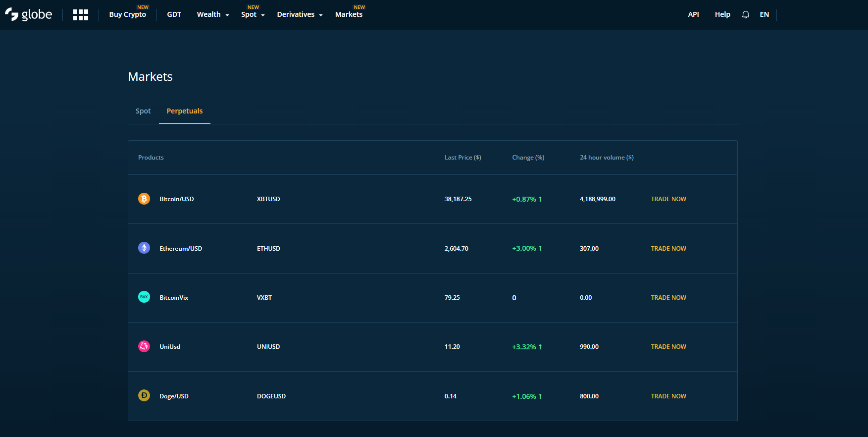The image size is (868, 437).
Task: Click the Dogecoin coin icon
Action: [x=144, y=395]
